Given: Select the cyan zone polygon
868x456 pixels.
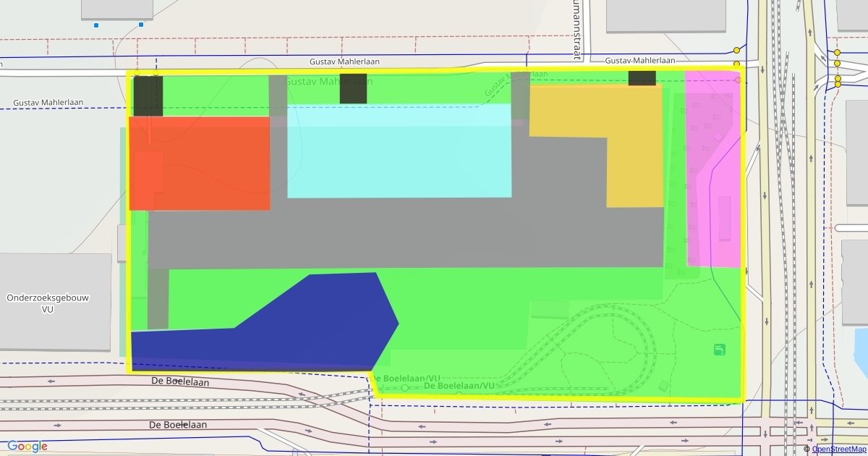Looking at the screenshot, I should (x=399, y=151).
